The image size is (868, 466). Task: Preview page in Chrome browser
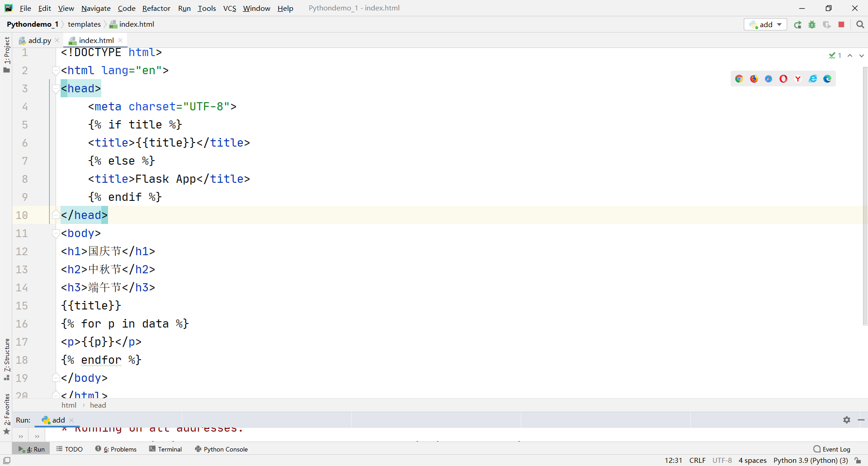pyautogui.click(x=739, y=79)
